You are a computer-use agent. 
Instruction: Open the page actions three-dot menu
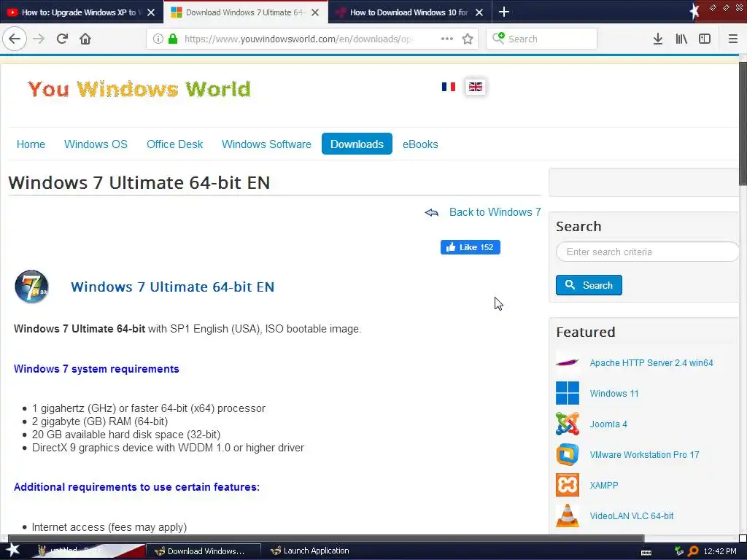447,39
